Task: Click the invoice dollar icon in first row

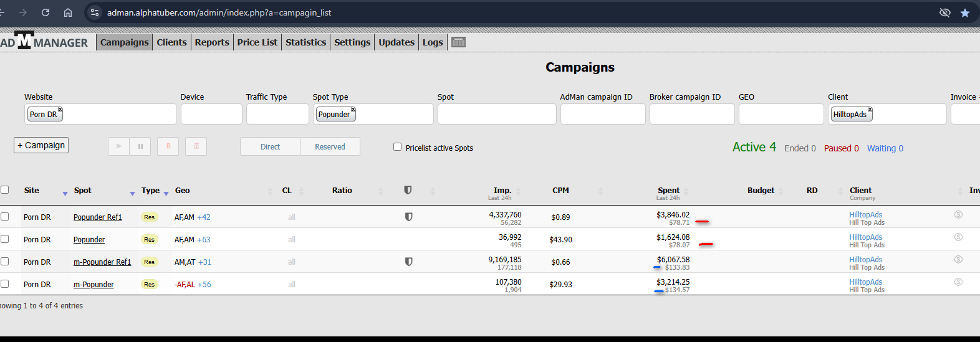Action: click(958, 214)
